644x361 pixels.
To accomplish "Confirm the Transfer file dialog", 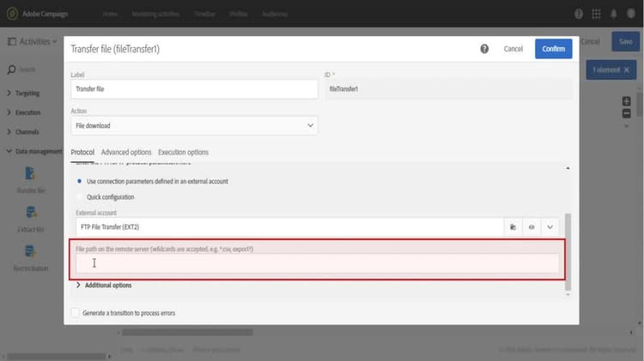I will pyautogui.click(x=553, y=49).
